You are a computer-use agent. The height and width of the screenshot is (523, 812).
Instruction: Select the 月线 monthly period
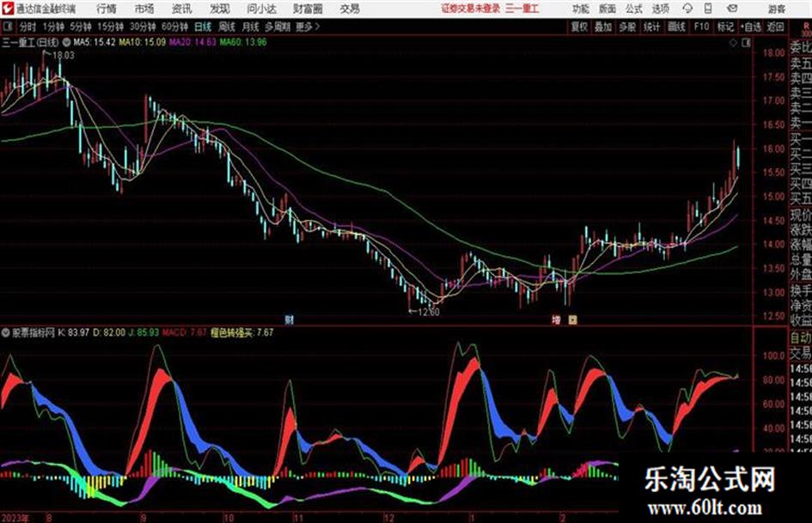(250, 27)
